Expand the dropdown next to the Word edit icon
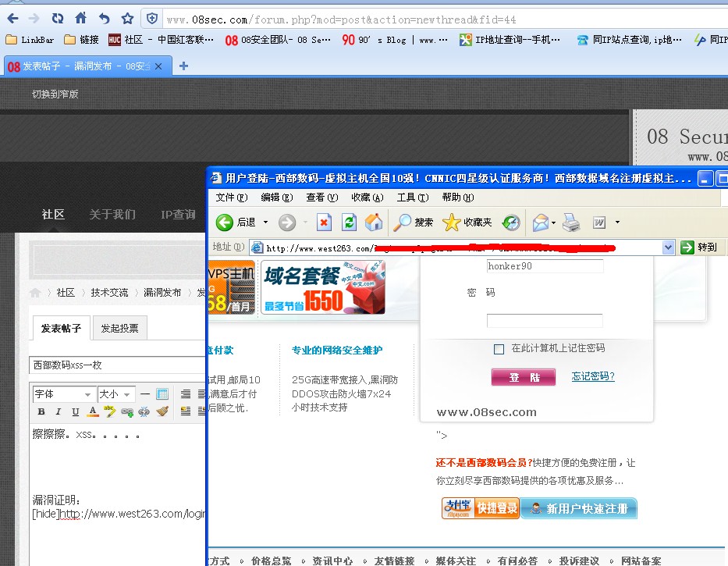Viewport: 728px width, 566px height. pyautogui.click(x=617, y=222)
